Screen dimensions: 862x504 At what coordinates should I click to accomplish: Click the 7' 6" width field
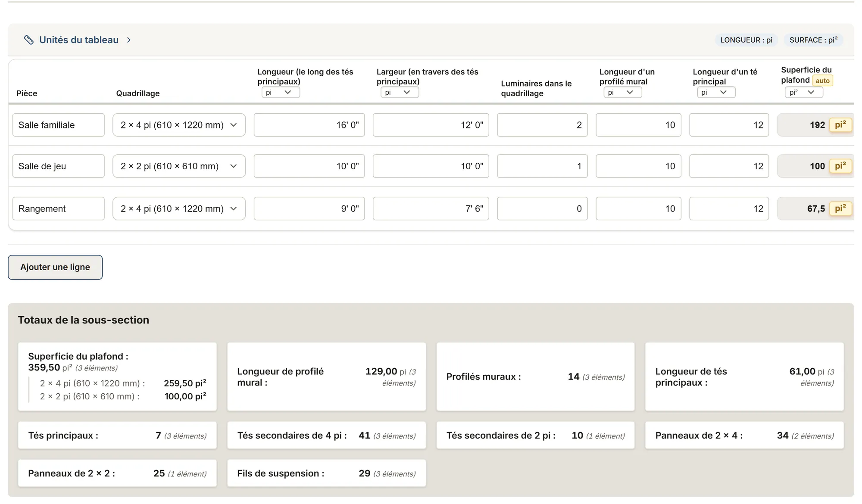(431, 208)
